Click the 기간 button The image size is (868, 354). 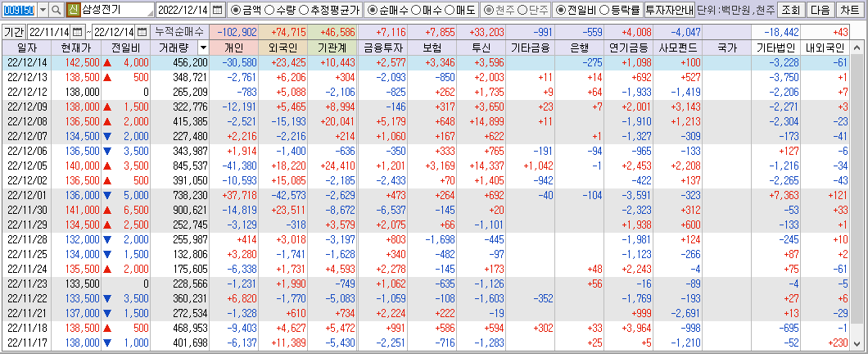[x=14, y=32]
